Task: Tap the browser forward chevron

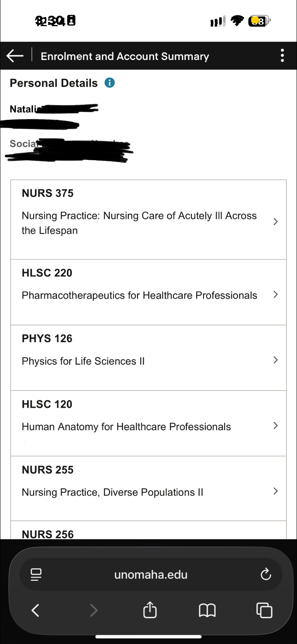Action: coord(93,610)
